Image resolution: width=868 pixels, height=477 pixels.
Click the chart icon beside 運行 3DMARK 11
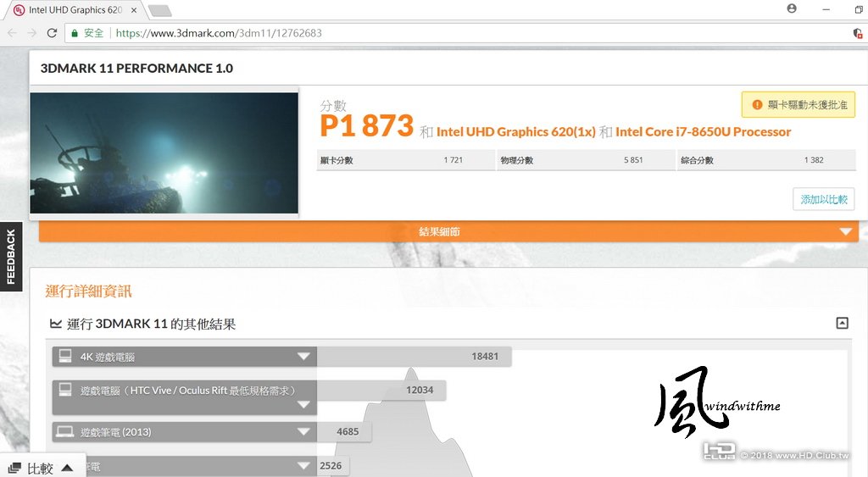click(55, 323)
